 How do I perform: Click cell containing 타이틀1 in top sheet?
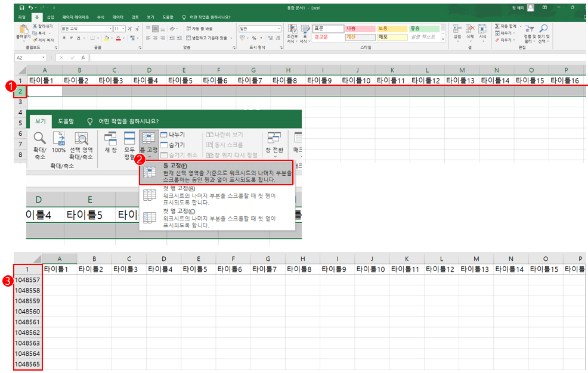[x=45, y=80]
